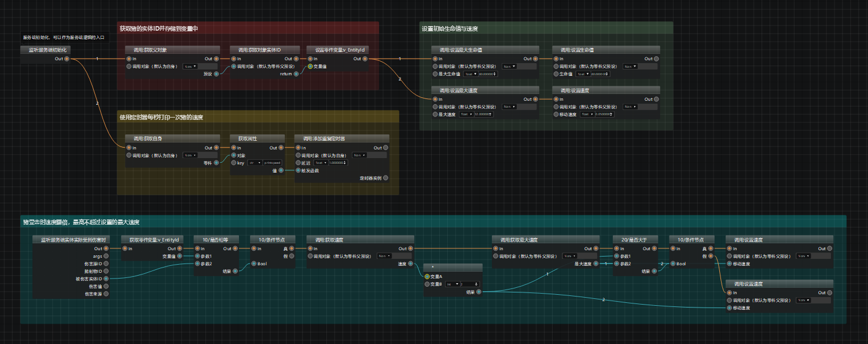Click the In pin of 调用:设置最大速度 node
The height and width of the screenshot is (344, 868).
[x=435, y=99]
